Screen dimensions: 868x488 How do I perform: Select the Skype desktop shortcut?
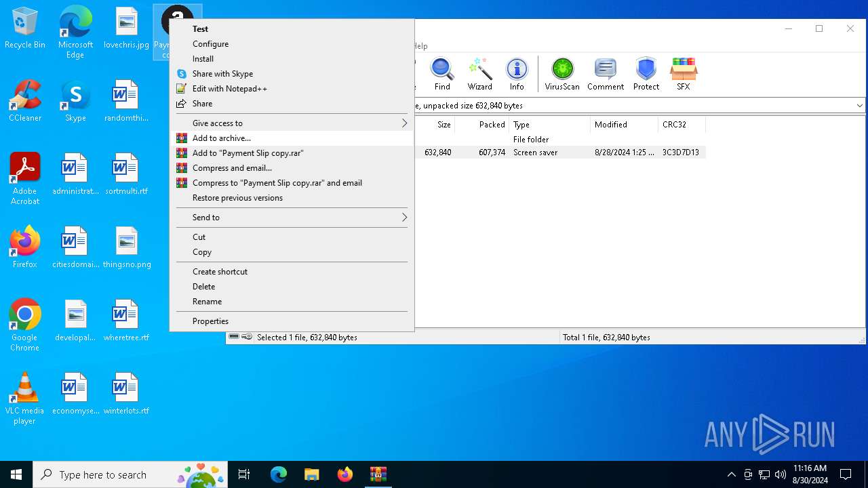pyautogui.click(x=75, y=101)
